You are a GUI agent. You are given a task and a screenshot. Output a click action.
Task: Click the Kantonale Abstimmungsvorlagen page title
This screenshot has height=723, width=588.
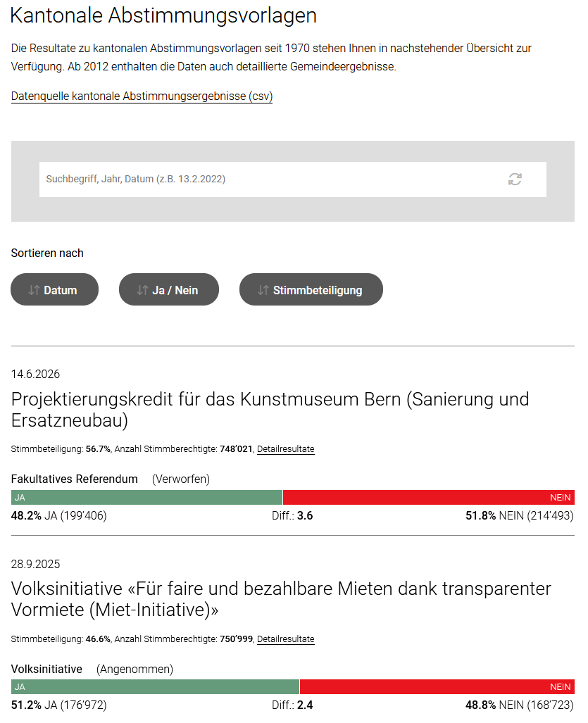(163, 15)
